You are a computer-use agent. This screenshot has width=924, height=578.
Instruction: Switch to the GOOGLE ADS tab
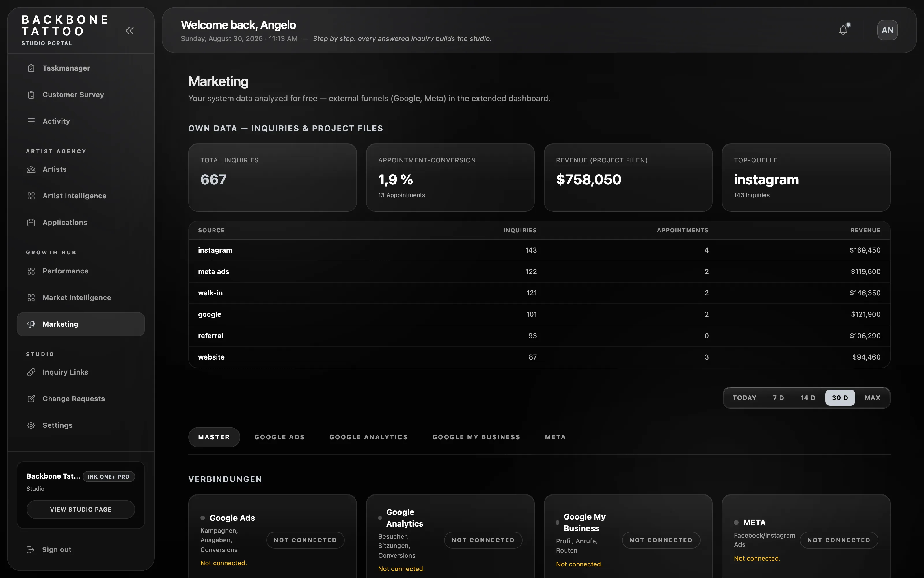(280, 437)
